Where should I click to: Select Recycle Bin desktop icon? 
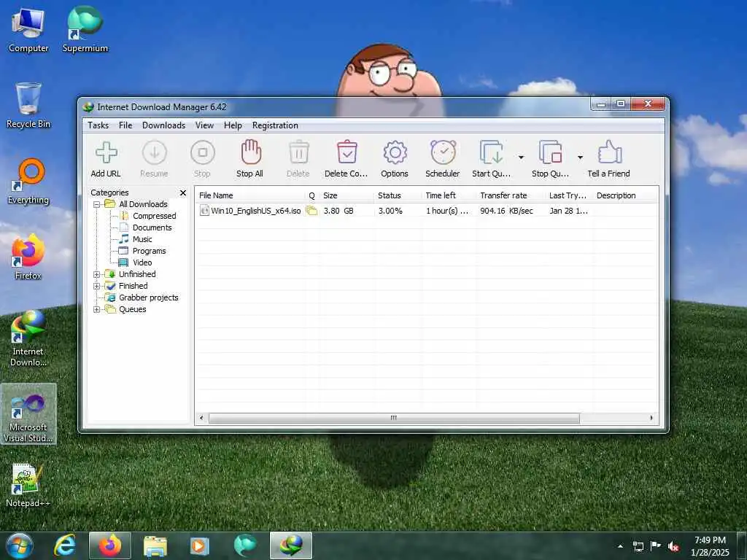pyautogui.click(x=28, y=106)
